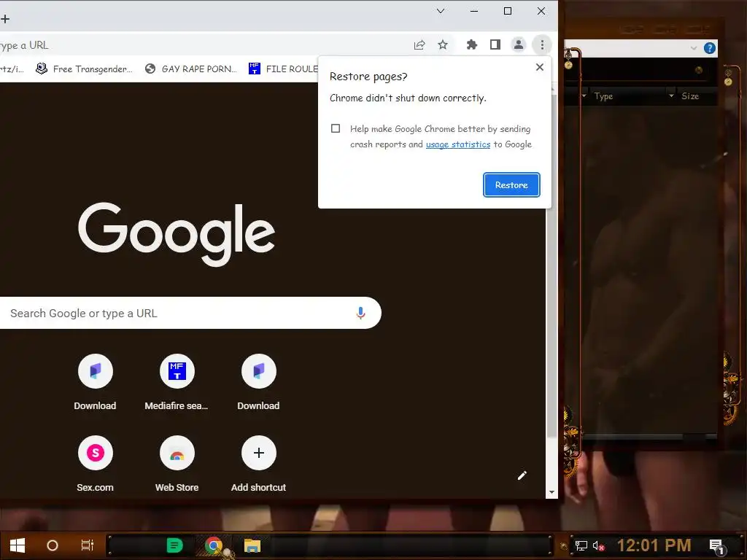Open the Chrome profile avatar
Screen dimensions: 747x560
point(519,44)
